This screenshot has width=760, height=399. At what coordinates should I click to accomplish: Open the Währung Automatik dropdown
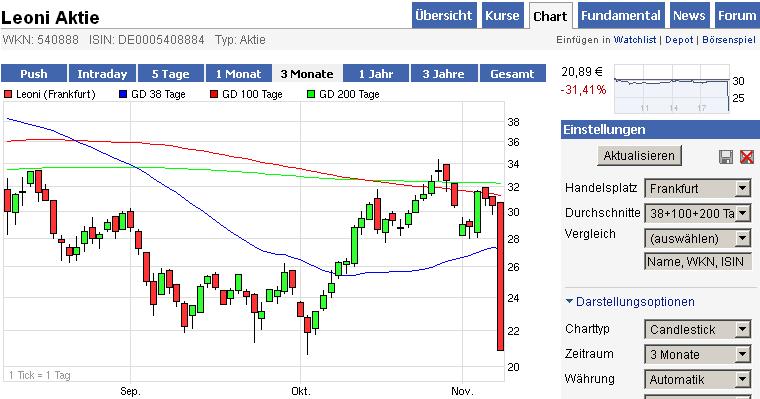pos(698,379)
